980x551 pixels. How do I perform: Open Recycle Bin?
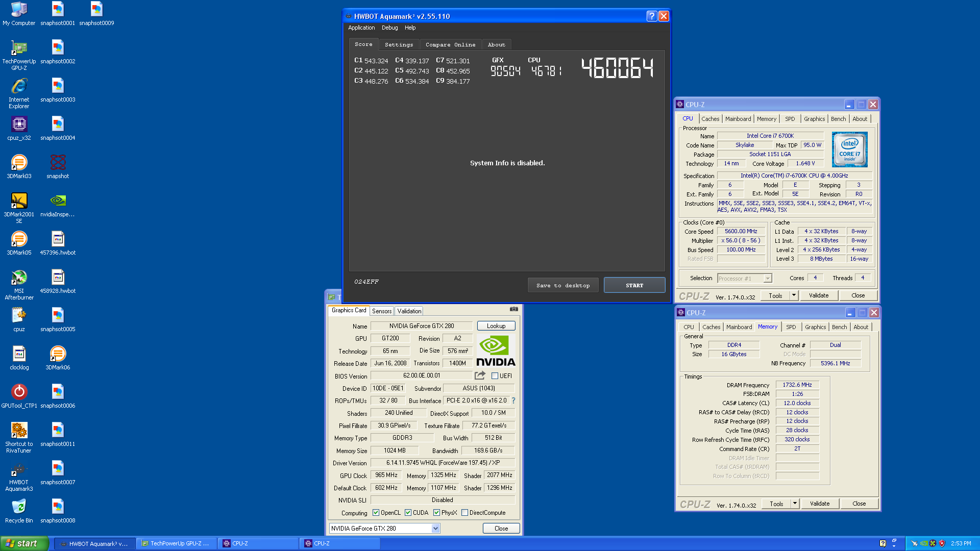click(x=19, y=511)
